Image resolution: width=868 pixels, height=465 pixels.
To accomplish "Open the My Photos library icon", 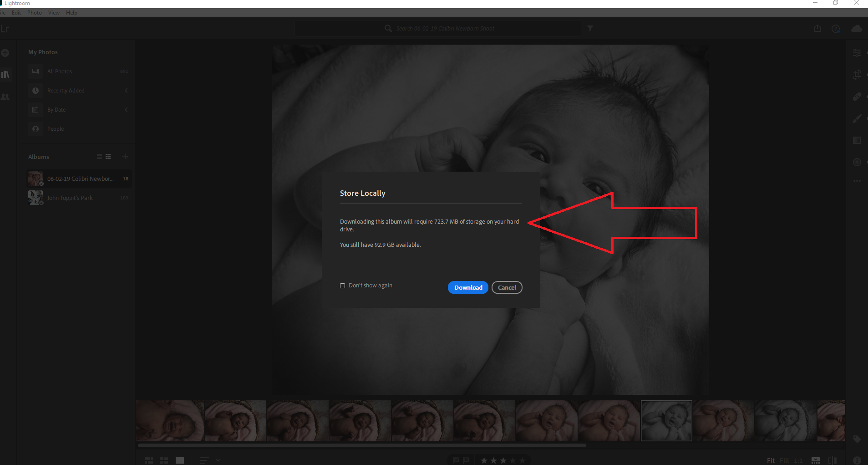I will point(5,74).
